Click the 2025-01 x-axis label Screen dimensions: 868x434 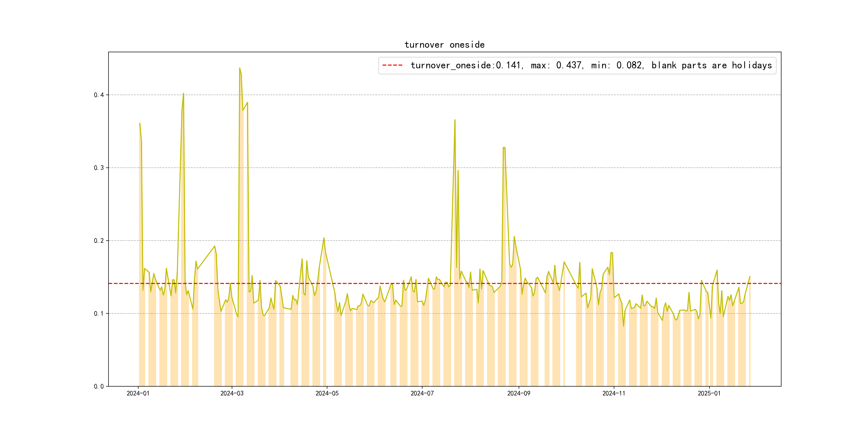(709, 393)
